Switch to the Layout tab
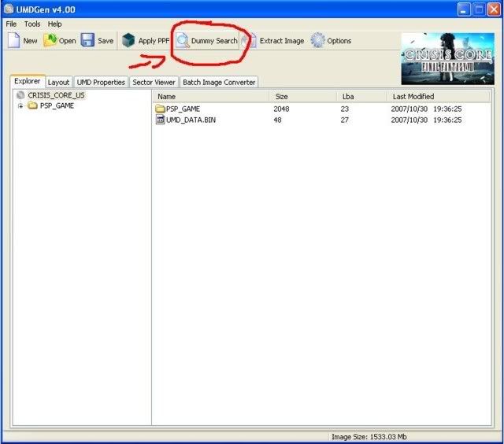 (58, 82)
